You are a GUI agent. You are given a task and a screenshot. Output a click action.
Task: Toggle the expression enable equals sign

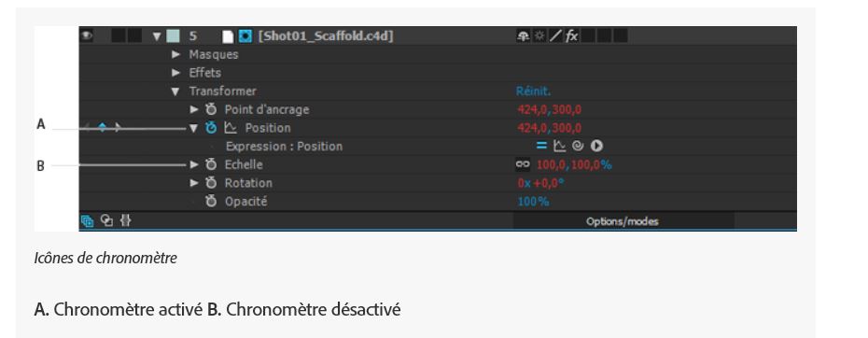[x=542, y=147]
